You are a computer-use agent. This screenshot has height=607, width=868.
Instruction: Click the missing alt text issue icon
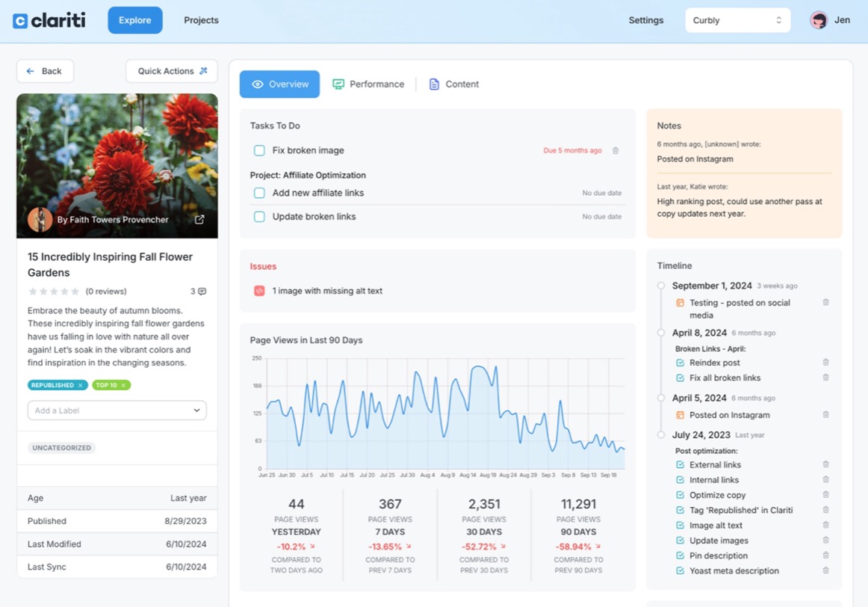tap(259, 291)
